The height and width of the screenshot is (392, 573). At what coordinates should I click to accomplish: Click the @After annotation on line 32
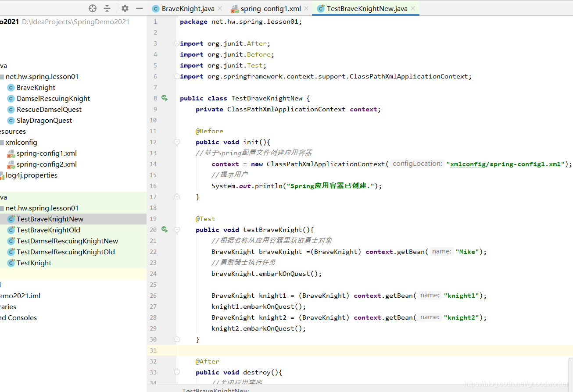click(x=208, y=361)
